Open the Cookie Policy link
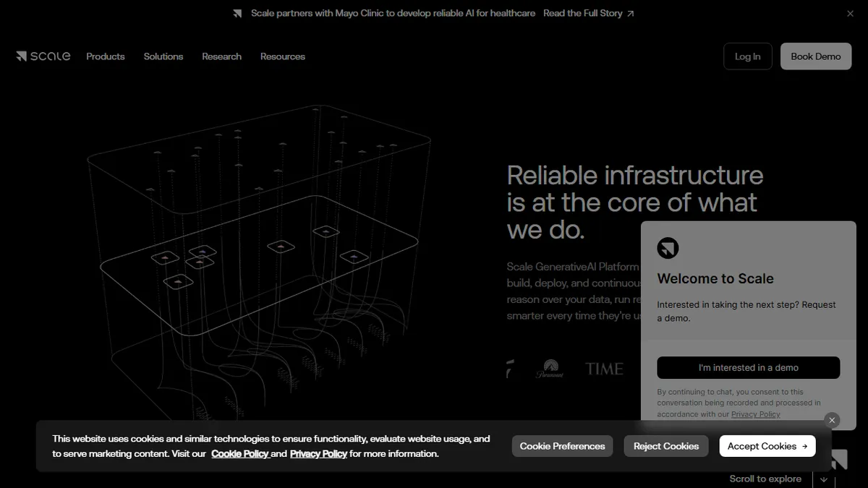 pos(240,454)
